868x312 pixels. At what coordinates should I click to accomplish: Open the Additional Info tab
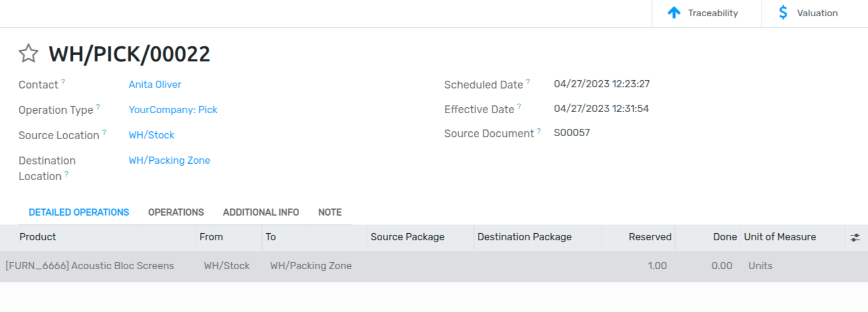[261, 212]
